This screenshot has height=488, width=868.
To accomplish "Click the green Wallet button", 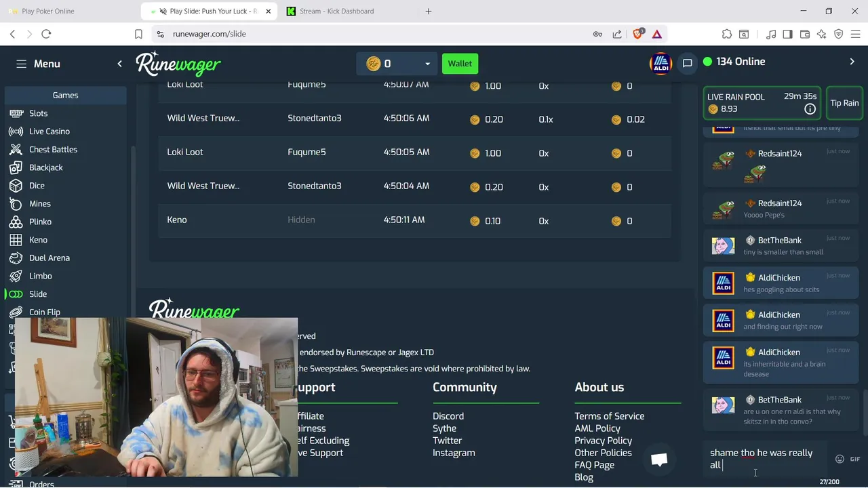I will coord(460,64).
